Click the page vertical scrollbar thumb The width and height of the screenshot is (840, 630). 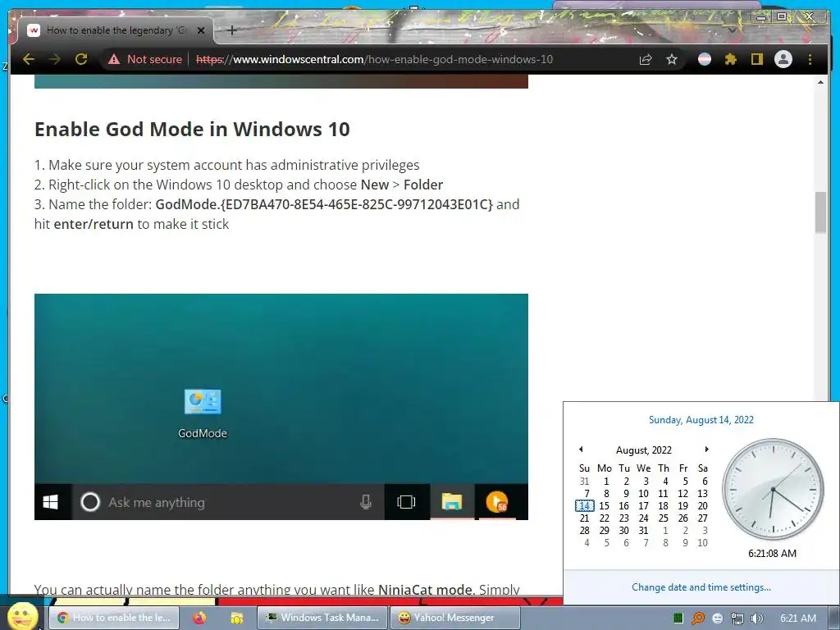820,212
